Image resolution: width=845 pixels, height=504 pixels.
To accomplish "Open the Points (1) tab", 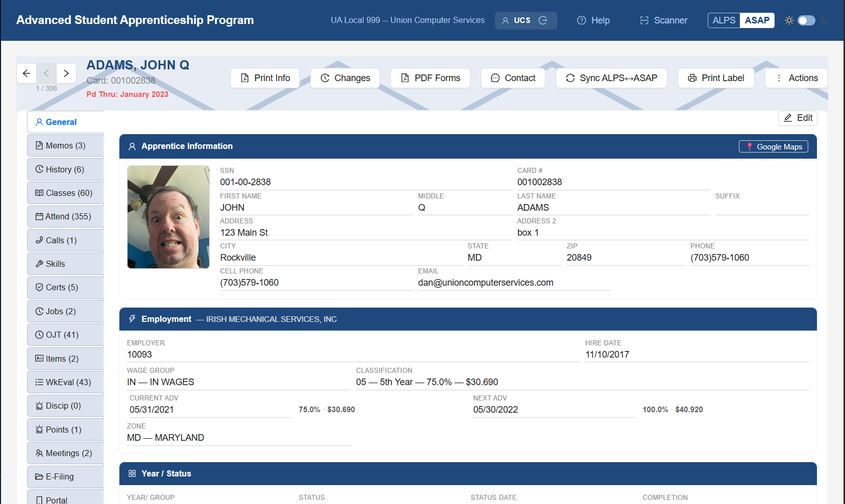I will click(65, 430).
